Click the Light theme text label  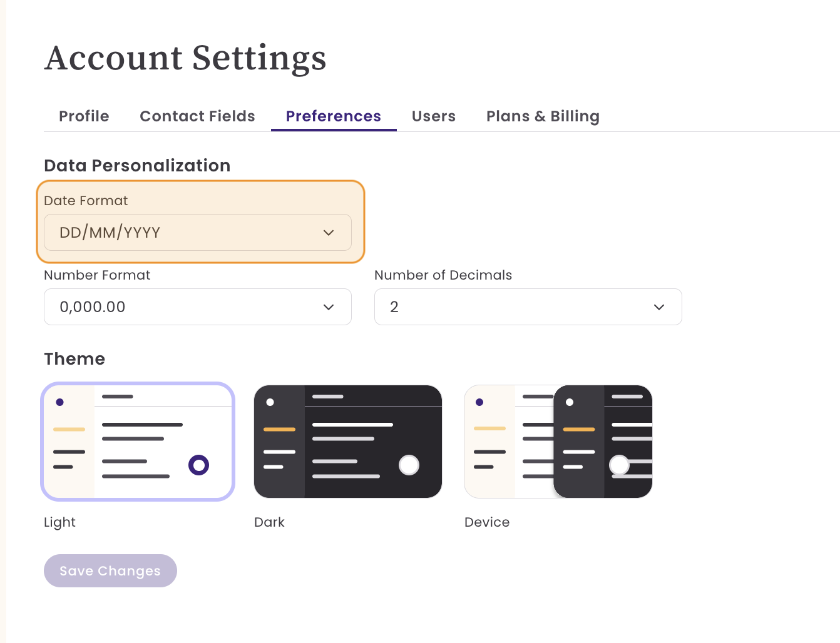(59, 522)
